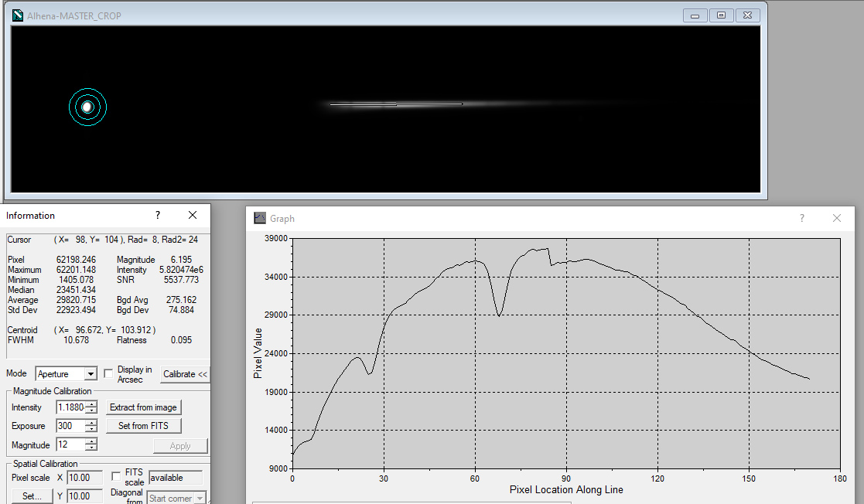Viewport: 864px width, 504px height.
Task: Click the Alhena-MASTER_CROP title text
Action: pyautogui.click(x=73, y=16)
